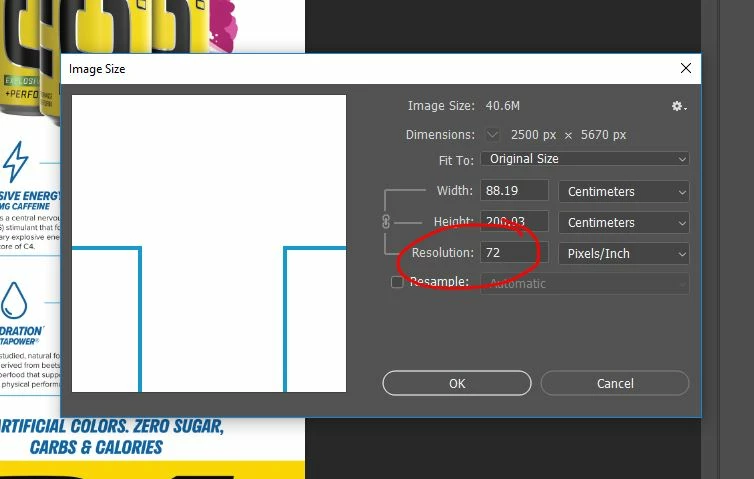Click the 40.6M image size value
The image size is (754, 479).
click(x=503, y=106)
